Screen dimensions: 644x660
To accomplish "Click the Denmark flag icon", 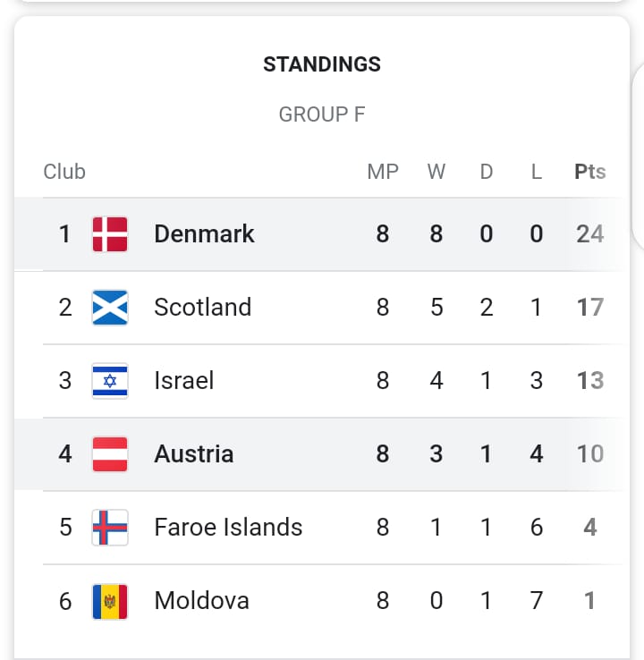I will (110, 234).
